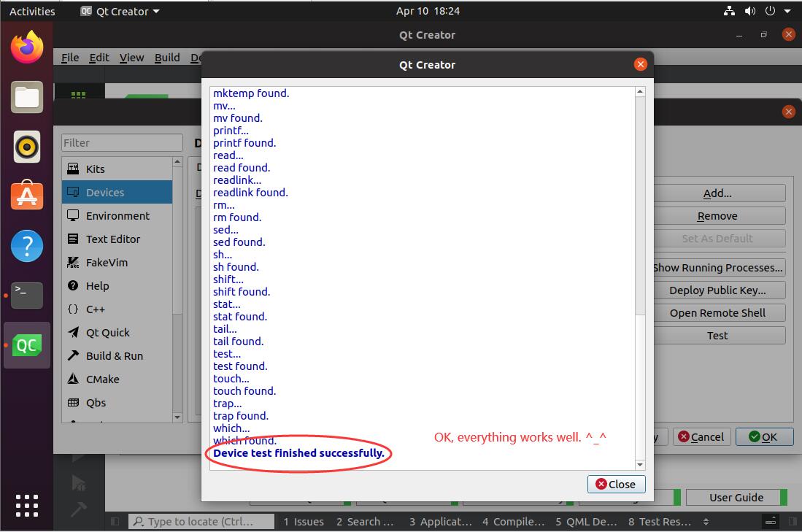This screenshot has width=802, height=532.
Task: Open the Activities overview
Action: pos(32,11)
